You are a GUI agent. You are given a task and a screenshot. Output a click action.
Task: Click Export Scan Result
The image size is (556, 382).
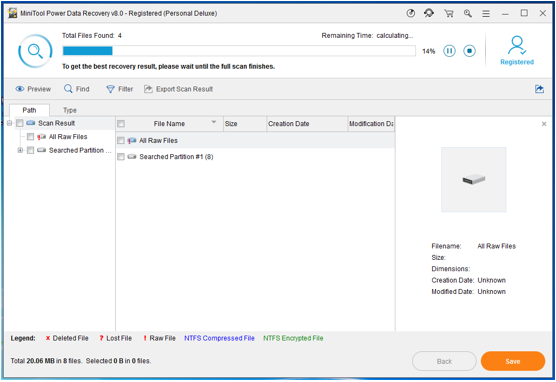point(178,89)
